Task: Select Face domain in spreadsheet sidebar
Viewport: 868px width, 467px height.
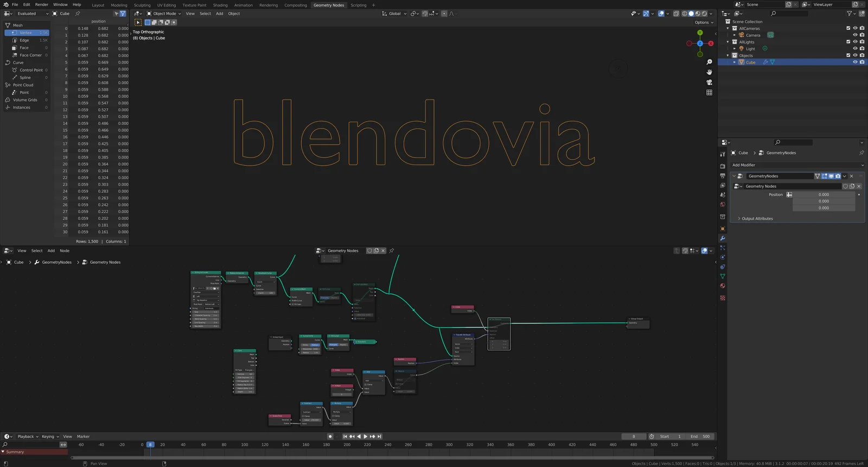Action: [x=24, y=48]
